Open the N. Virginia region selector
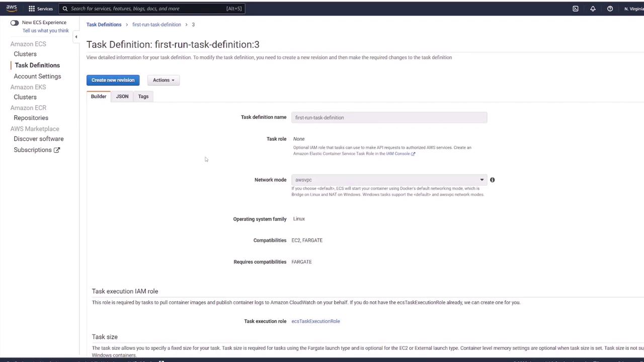This screenshot has height=362, width=644. click(x=633, y=9)
